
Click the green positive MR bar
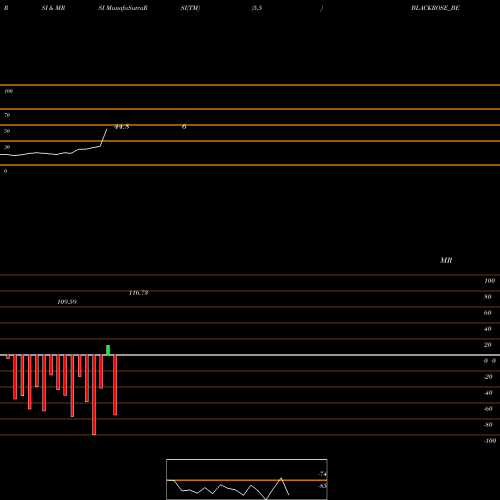108,350
